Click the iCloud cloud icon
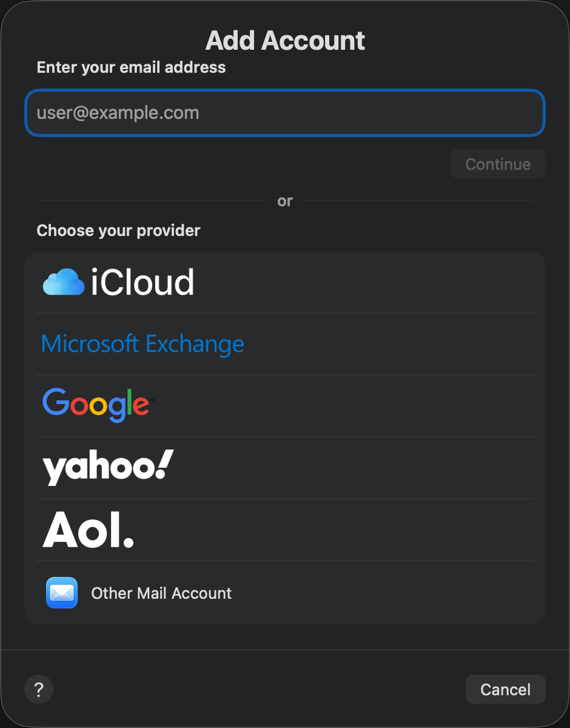The image size is (570, 728). (x=64, y=282)
